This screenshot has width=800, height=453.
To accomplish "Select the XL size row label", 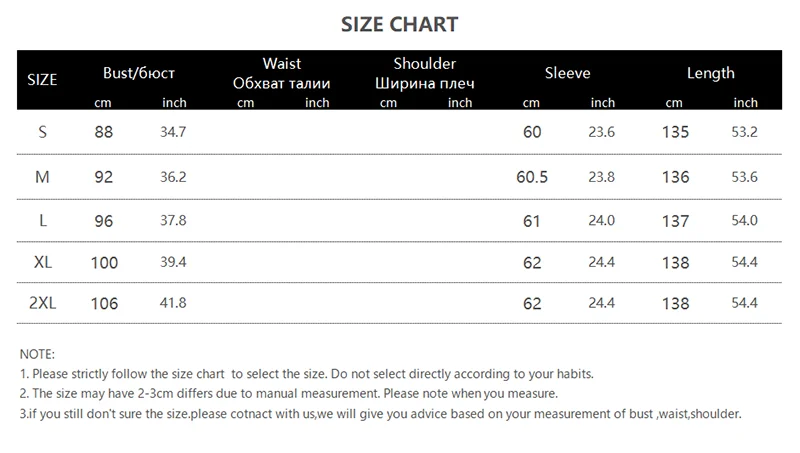I will (x=42, y=262).
